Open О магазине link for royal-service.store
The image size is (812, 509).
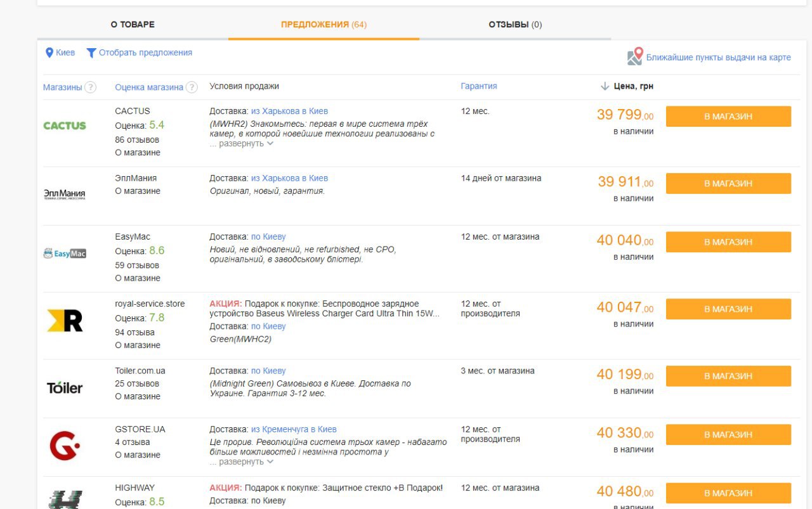pyautogui.click(x=138, y=345)
